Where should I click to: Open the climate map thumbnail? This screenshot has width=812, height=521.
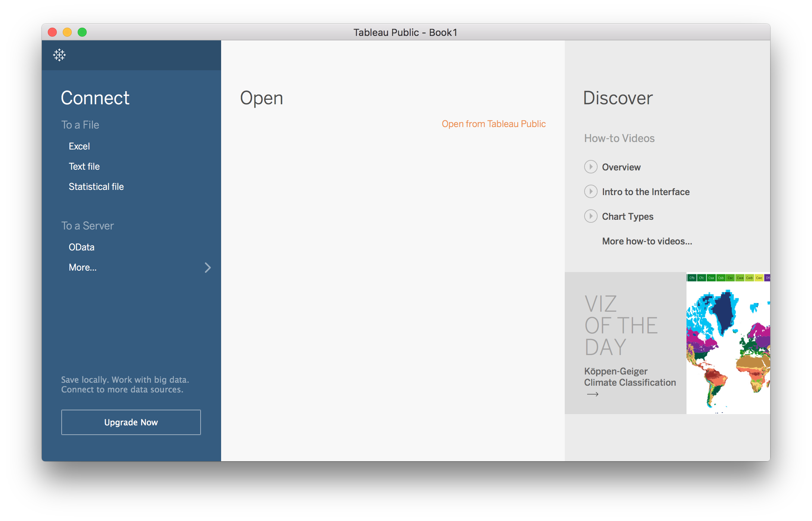pyautogui.click(x=728, y=344)
